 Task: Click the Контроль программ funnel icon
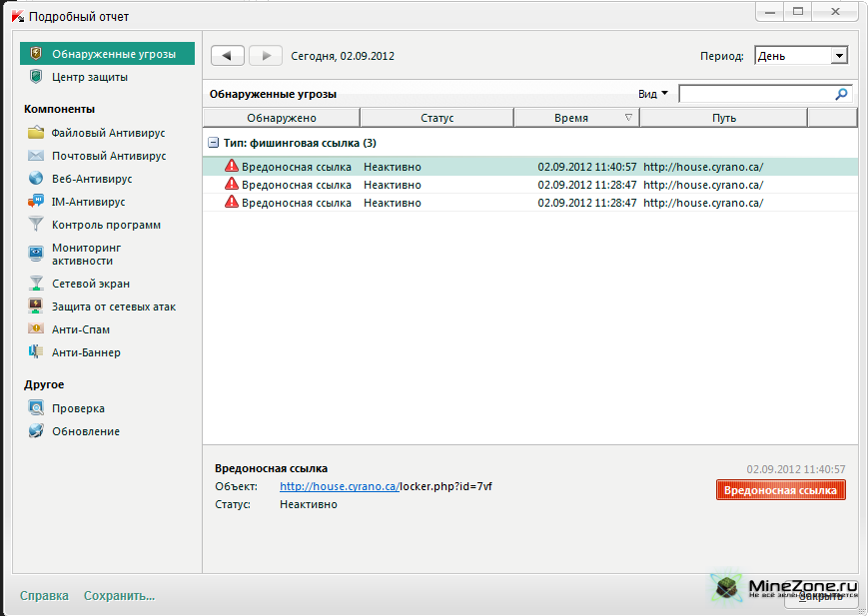click(x=36, y=225)
